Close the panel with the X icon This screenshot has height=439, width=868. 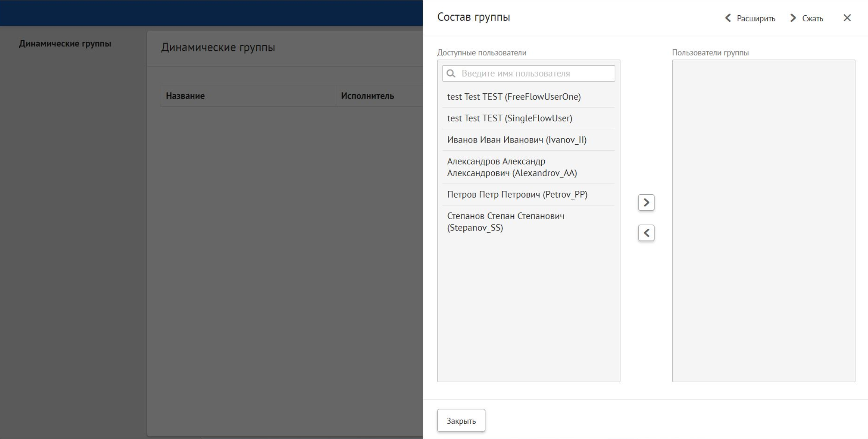tap(847, 18)
